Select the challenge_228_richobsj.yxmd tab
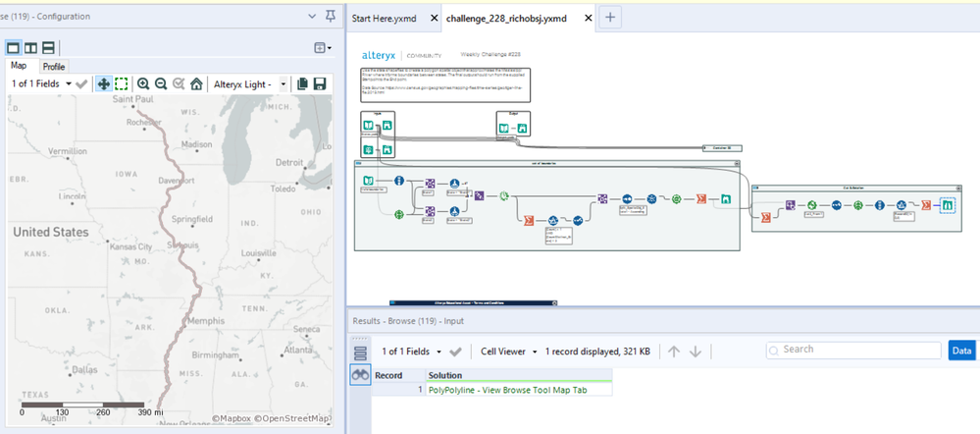980x434 pixels. 506,18
